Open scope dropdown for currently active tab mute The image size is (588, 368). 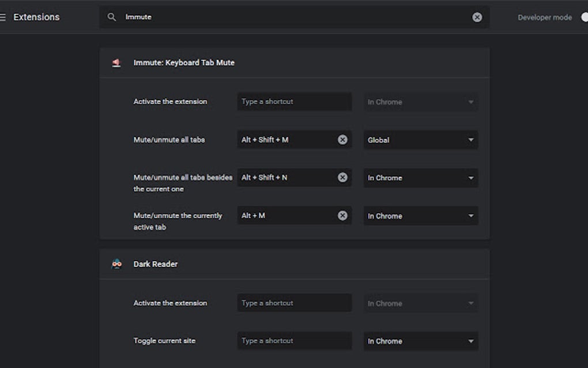point(420,216)
